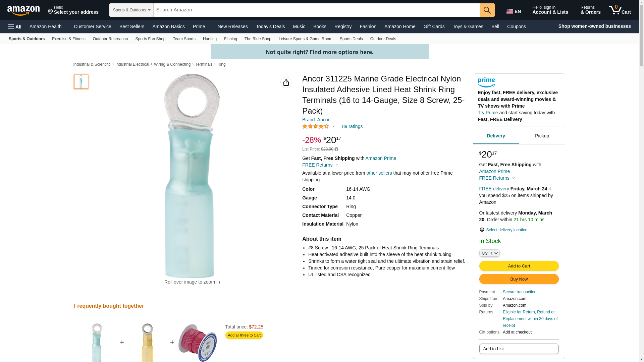Image resolution: width=644 pixels, height=362 pixels.
Task: Select the product image thumbnail
Action: click(81, 82)
